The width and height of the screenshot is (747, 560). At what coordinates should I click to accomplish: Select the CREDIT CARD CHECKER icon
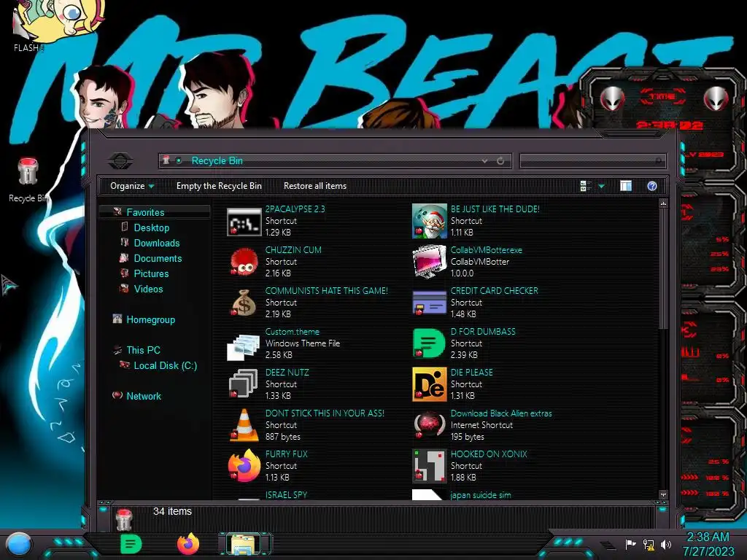429,303
